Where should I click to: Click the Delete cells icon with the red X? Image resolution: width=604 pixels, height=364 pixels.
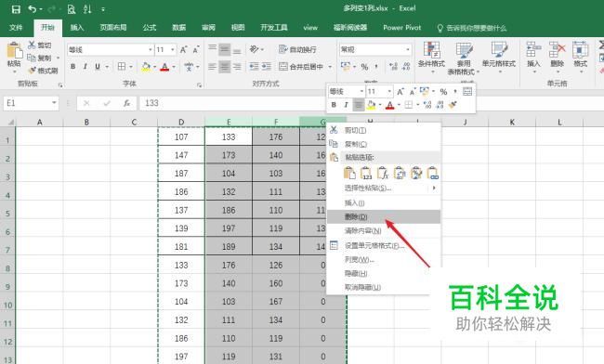557,50
